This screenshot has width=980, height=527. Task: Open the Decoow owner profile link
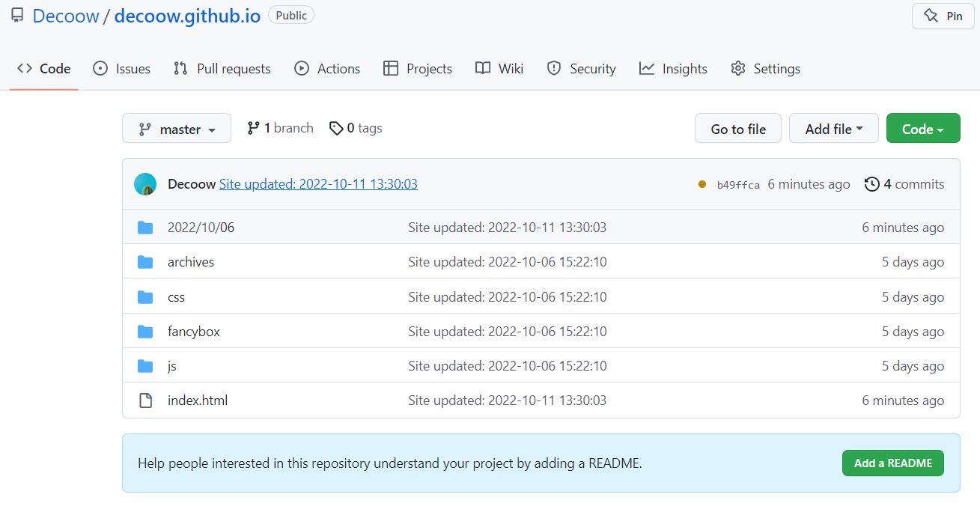tap(66, 16)
